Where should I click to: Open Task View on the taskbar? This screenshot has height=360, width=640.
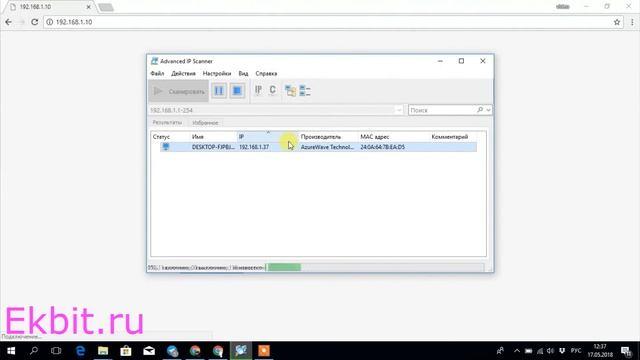tap(56, 351)
